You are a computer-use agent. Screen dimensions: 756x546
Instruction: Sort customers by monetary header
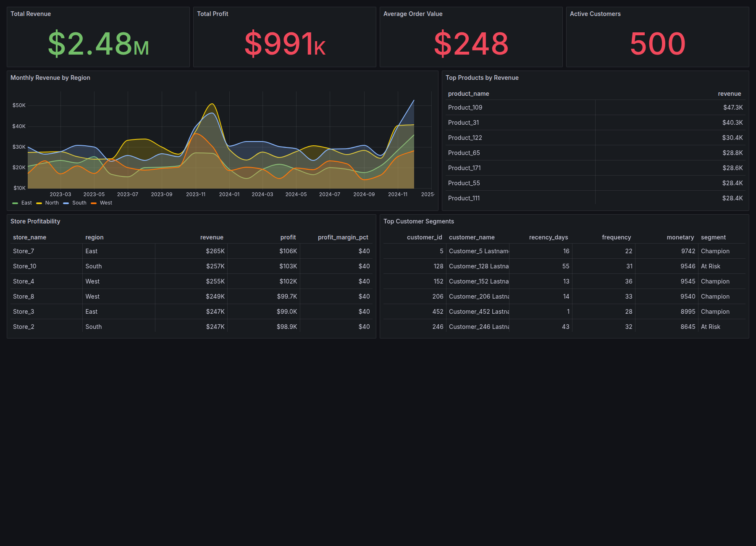click(680, 237)
